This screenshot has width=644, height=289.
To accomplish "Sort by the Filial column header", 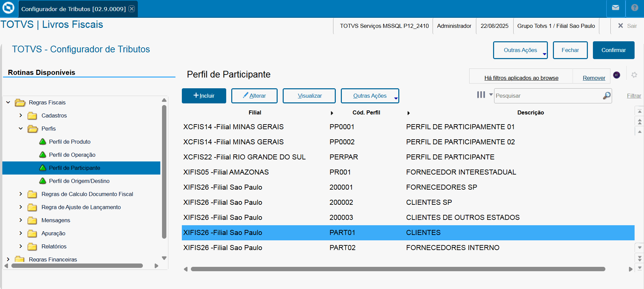I will click(x=255, y=113).
